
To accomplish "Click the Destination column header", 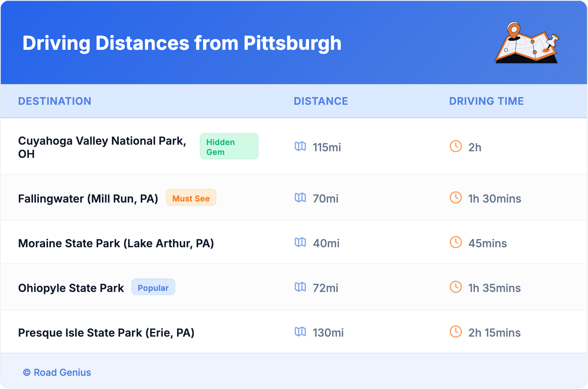I will tap(55, 101).
